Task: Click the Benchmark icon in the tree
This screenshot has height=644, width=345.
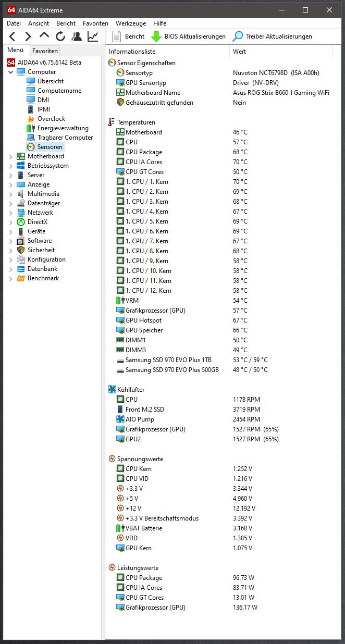Action: pos(21,278)
